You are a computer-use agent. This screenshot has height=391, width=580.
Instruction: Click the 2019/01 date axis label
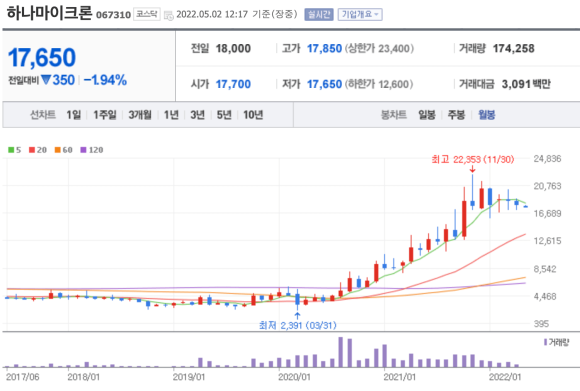tap(189, 377)
